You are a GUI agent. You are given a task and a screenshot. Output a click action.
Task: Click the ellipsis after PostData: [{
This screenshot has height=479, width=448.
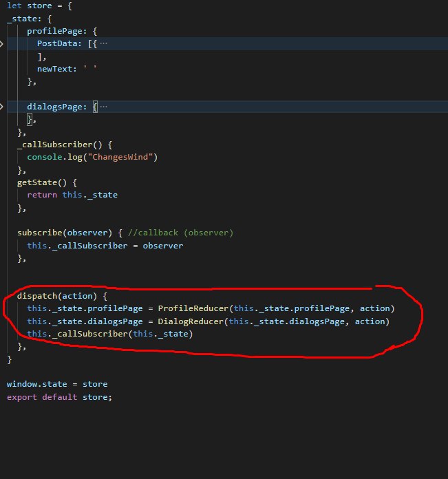tap(103, 43)
